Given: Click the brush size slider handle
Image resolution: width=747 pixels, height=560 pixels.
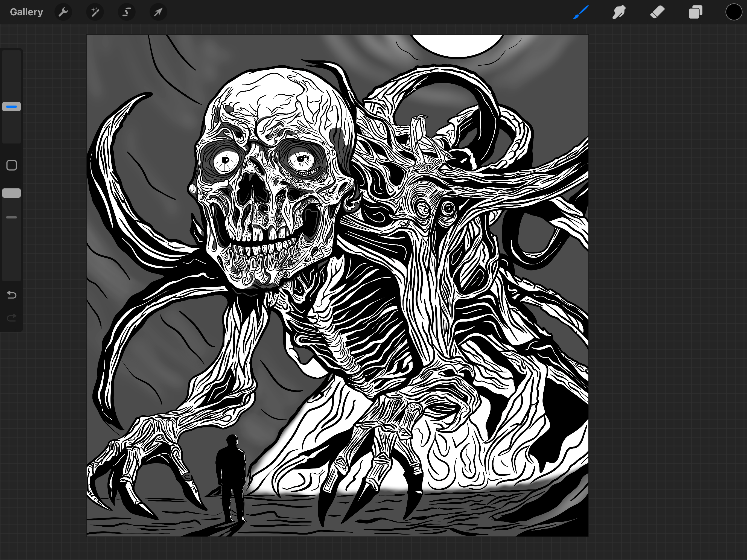Looking at the screenshot, I should pos(11,107).
